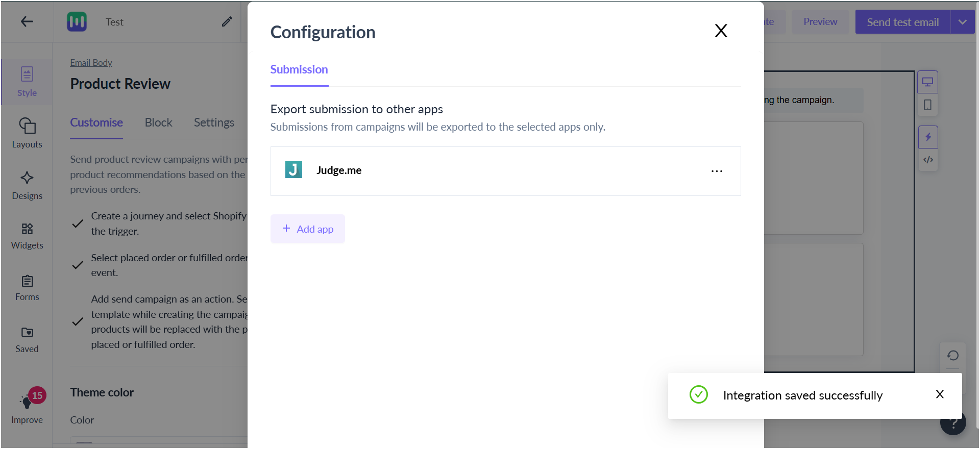
Task: Click the Send test email button
Action: (902, 22)
